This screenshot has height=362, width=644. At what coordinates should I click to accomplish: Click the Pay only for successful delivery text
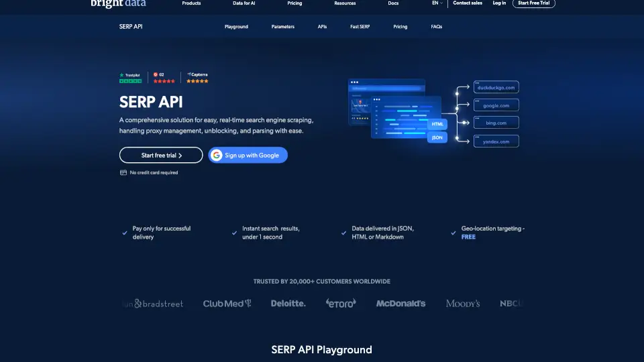162,233
